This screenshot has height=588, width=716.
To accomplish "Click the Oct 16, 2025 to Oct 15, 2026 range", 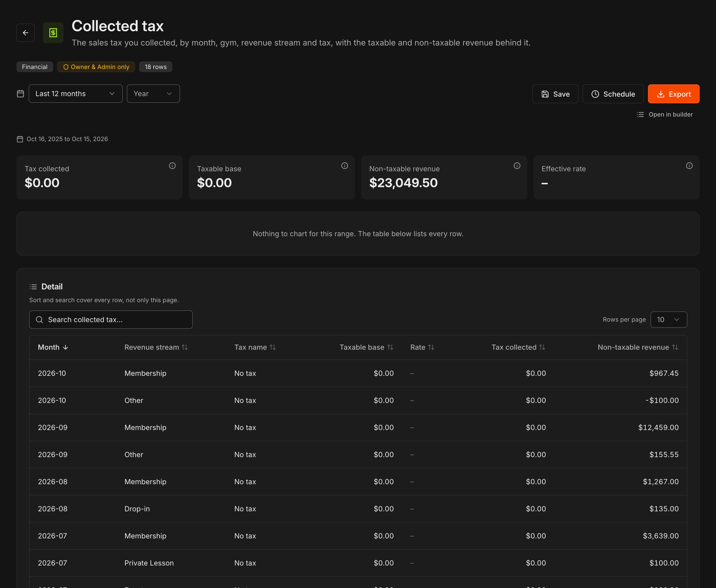I will [67, 139].
